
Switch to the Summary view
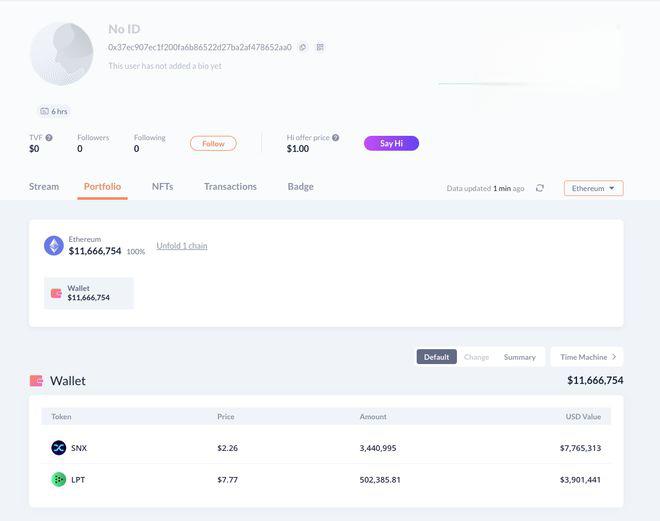point(519,357)
